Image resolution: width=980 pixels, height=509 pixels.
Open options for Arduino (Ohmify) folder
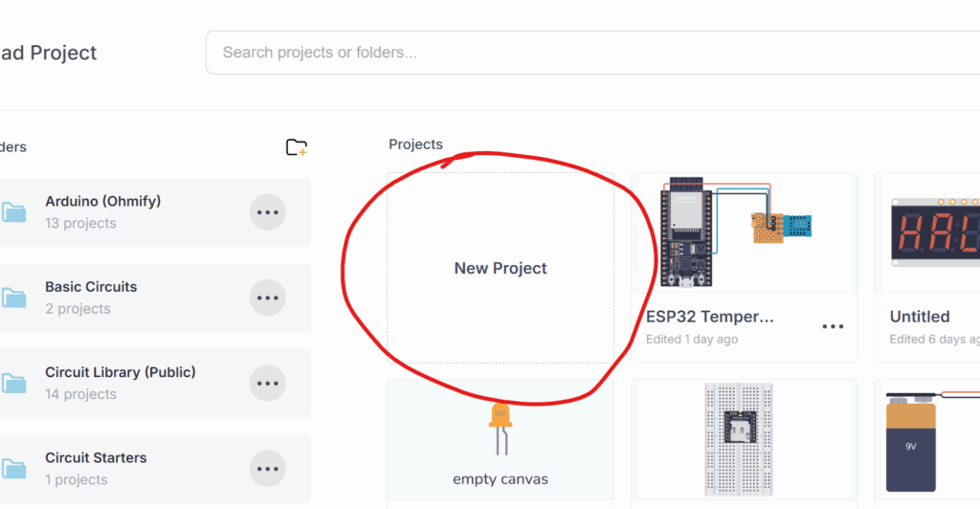pyautogui.click(x=268, y=212)
